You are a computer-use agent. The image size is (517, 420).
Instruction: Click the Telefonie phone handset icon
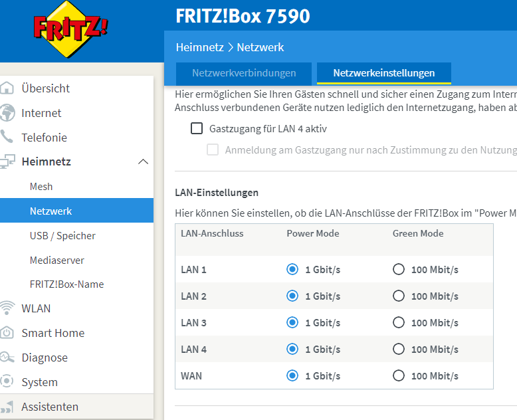tap(7, 137)
